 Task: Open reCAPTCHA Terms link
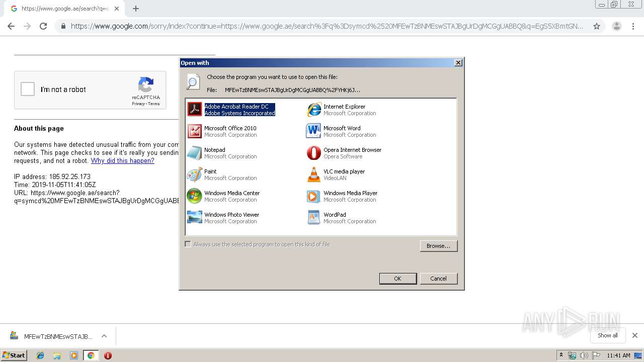[154, 104]
